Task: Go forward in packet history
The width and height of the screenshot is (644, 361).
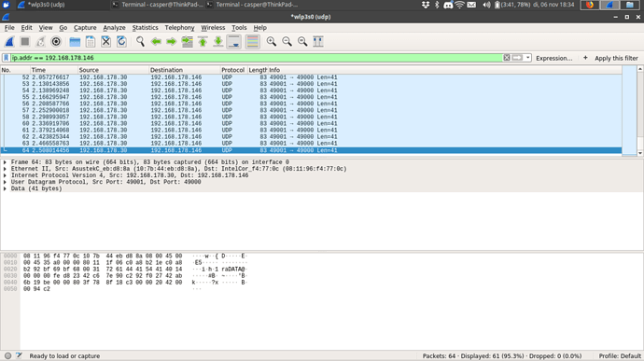Action: point(172,41)
